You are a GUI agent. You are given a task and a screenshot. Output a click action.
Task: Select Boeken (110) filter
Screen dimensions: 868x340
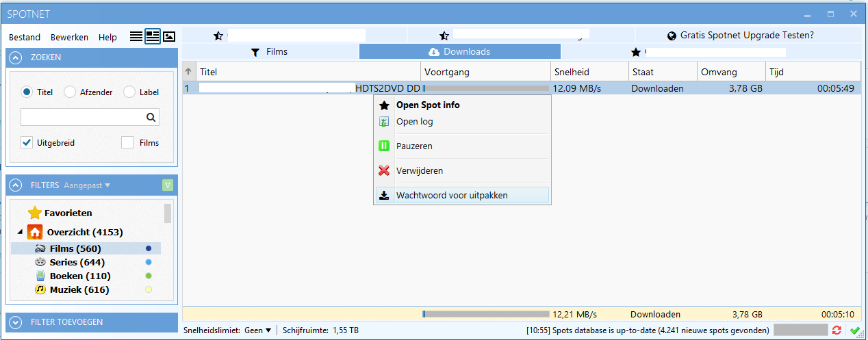point(80,276)
